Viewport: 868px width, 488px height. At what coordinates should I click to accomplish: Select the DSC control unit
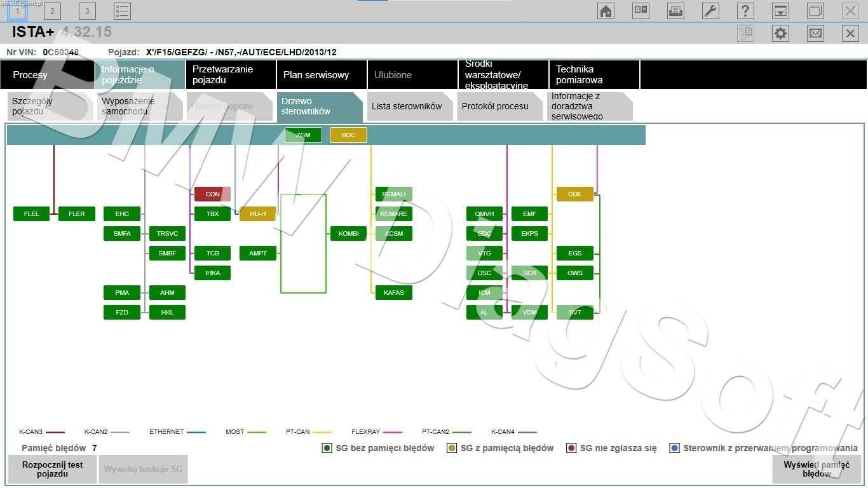[484, 273]
